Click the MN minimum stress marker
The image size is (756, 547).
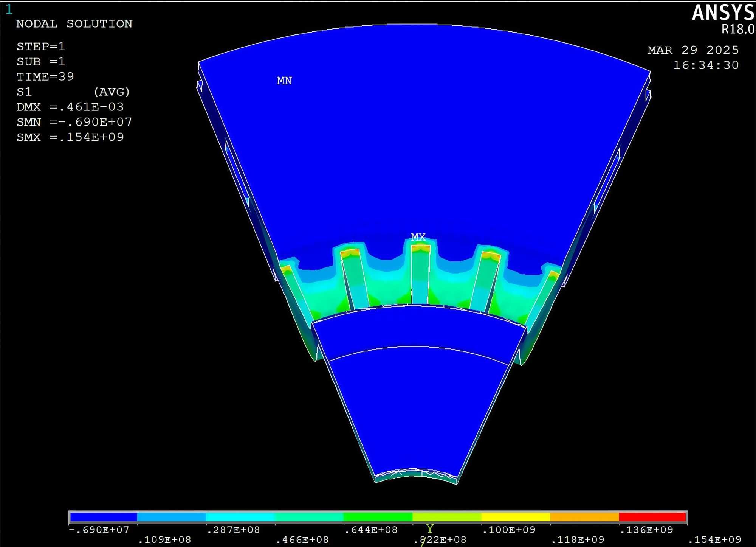(284, 81)
